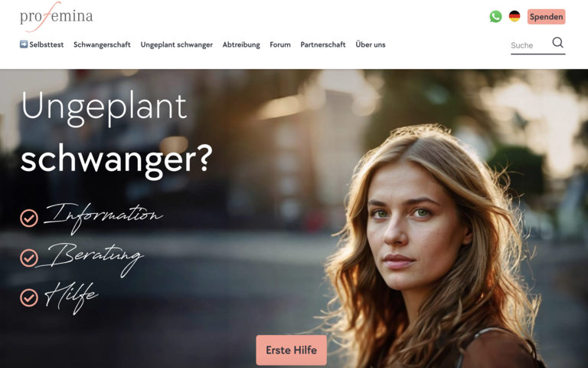588x368 pixels.
Task: Click the checkmark icon next to Information
Action: (29, 219)
